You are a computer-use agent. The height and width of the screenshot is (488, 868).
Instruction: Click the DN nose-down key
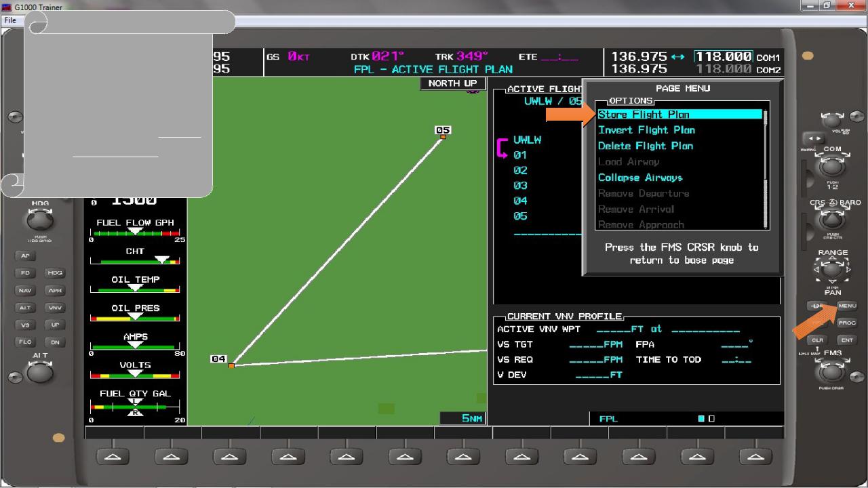[x=55, y=342]
